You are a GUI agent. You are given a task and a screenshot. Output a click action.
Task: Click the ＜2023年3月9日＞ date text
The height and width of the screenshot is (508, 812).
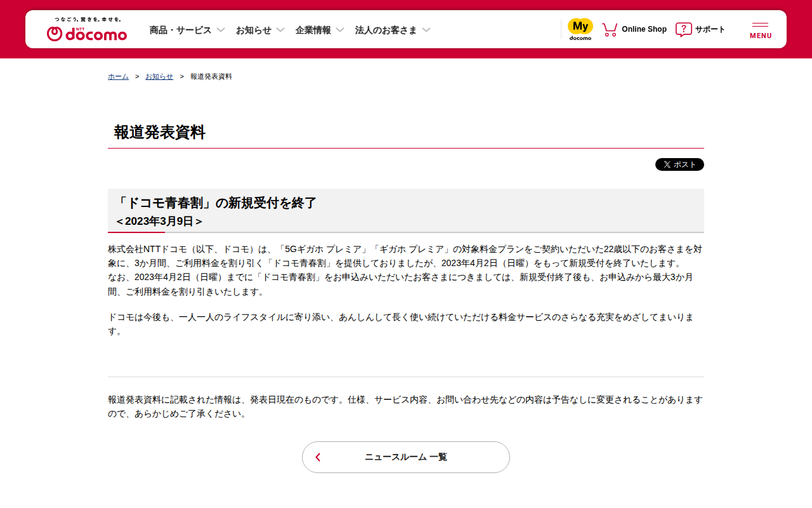tap(159, 221)
